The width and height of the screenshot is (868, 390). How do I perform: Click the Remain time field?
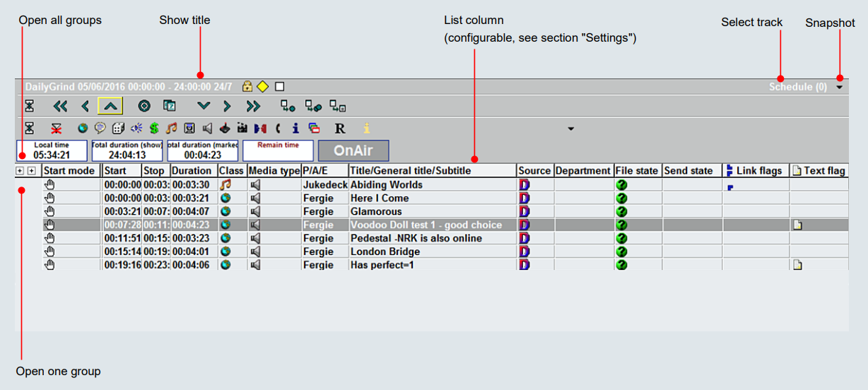tap(277, 150)
